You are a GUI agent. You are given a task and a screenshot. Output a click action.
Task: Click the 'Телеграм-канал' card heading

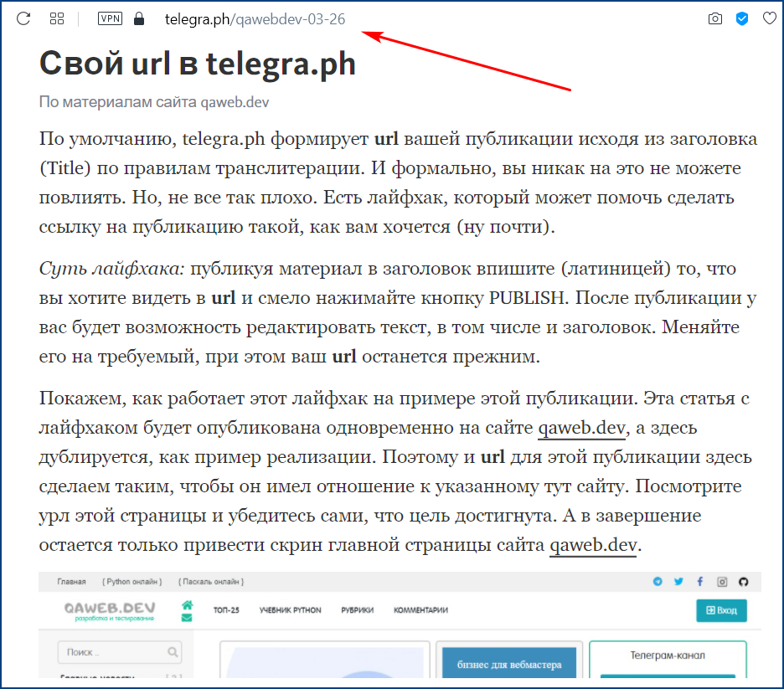[668, 655]
